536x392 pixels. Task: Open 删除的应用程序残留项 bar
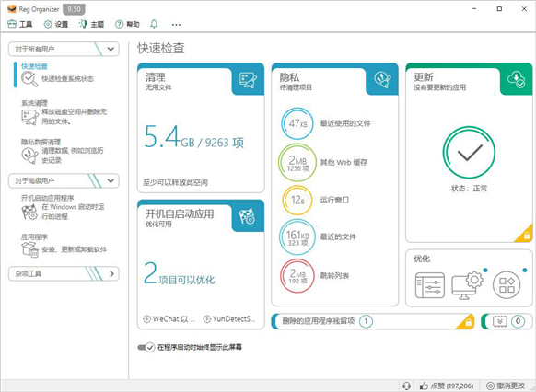click(x=373, y=321)
